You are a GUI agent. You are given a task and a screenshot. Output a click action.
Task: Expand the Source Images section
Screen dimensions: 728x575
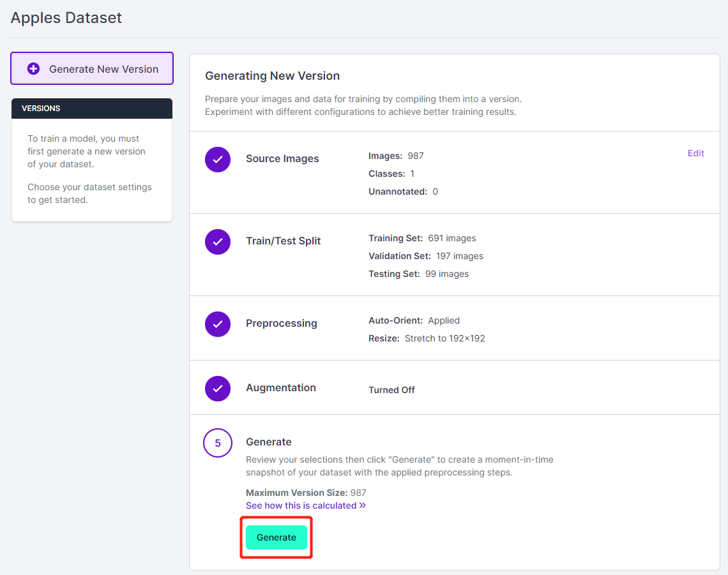coord(282,159)
